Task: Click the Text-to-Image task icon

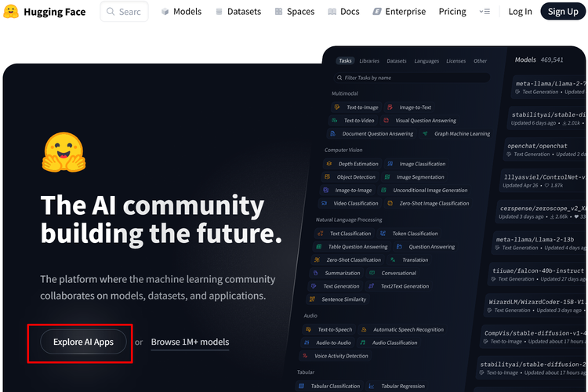Action: pyautogui.click(x=337, y=107)
